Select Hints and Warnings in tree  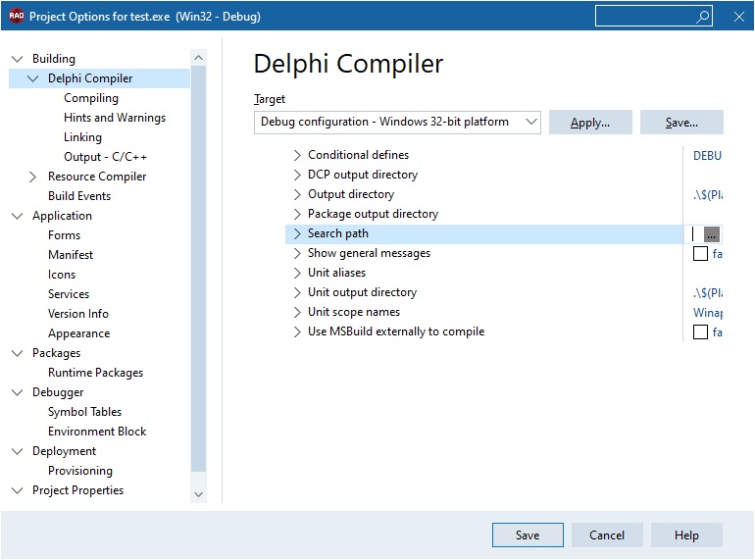pos(114,118)
